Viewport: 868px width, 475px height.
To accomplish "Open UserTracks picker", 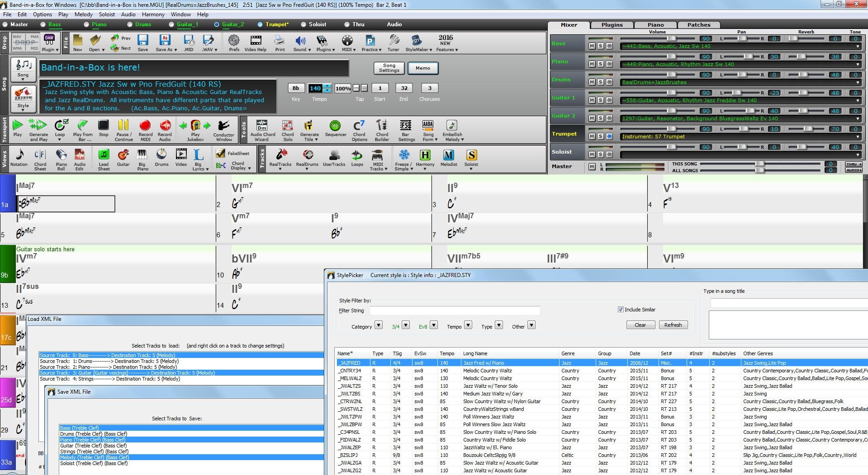I will (x=334, y=158).
